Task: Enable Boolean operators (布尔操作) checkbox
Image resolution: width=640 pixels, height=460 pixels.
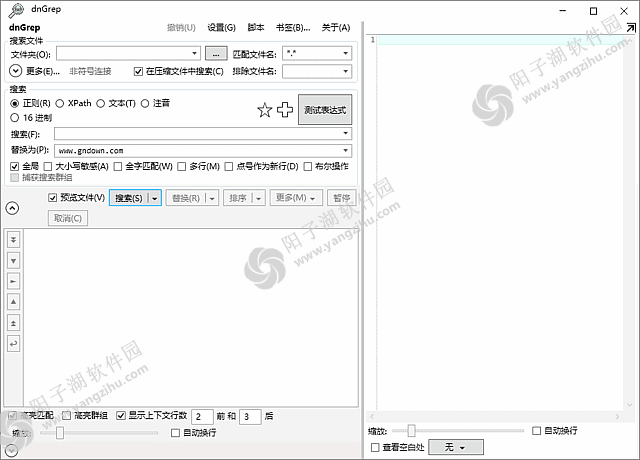Action: pos(308,166)
